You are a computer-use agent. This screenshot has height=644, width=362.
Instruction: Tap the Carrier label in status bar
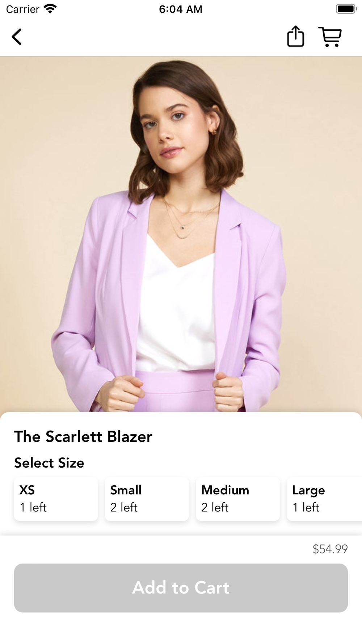(x=22, y=9)
